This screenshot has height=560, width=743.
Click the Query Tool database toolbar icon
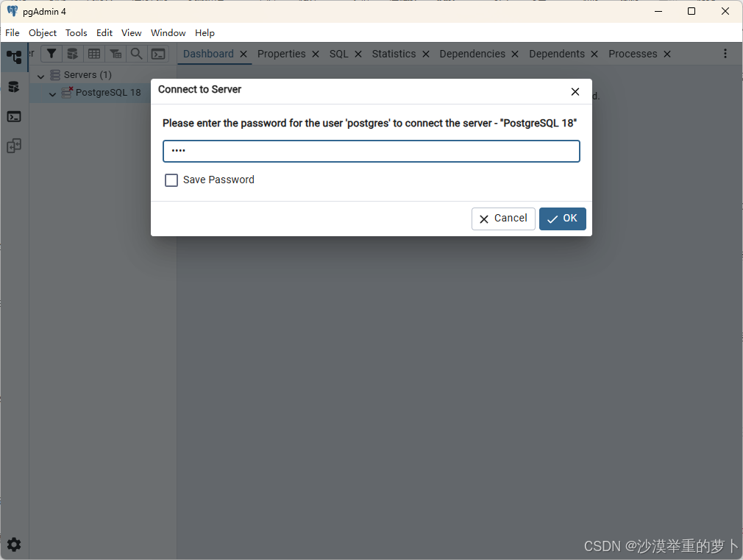(x=73, y=54)
